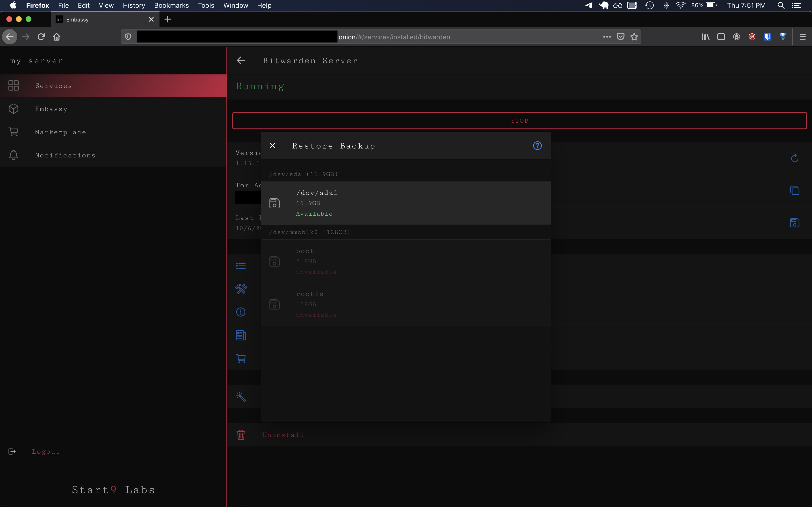812x507 pixels.
Task: Click the wrench and hammer icon
Action: pos(241,289)
